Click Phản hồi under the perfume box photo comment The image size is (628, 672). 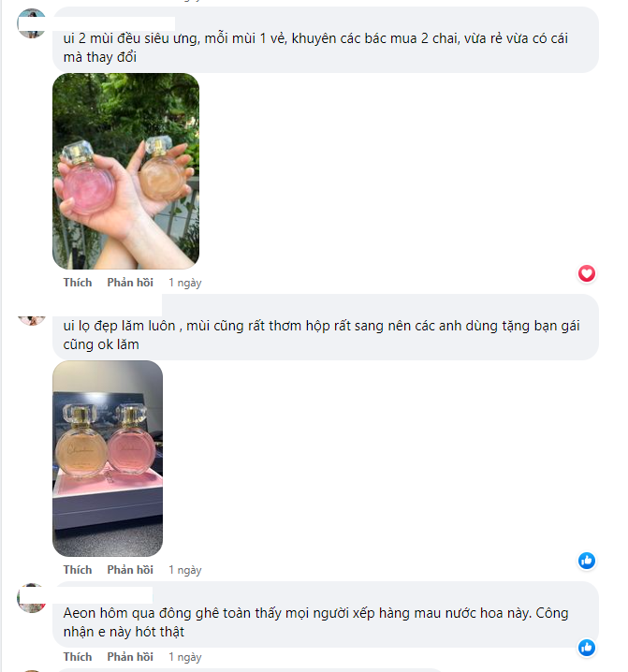point(130,570)
